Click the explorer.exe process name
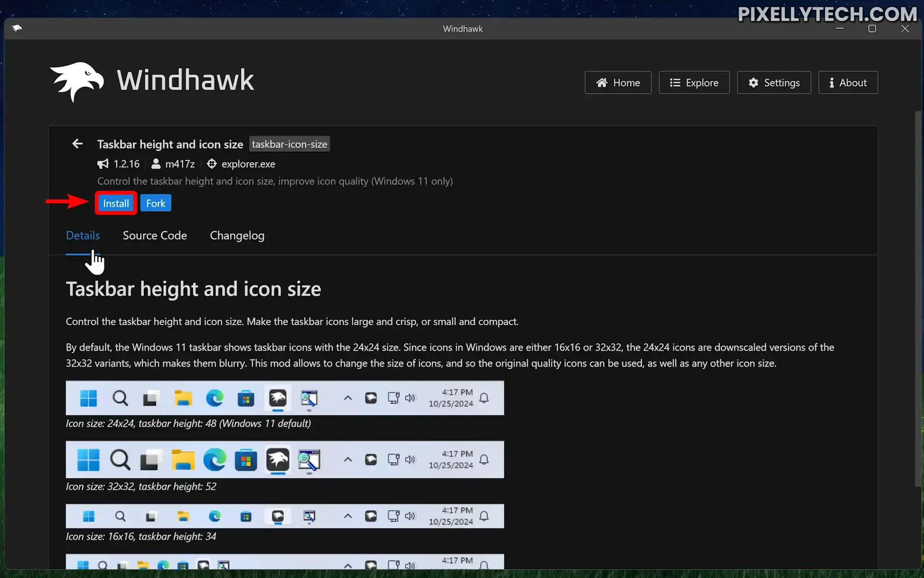The height and width of the screenshot is (578, 924). [x=248, y=164]
